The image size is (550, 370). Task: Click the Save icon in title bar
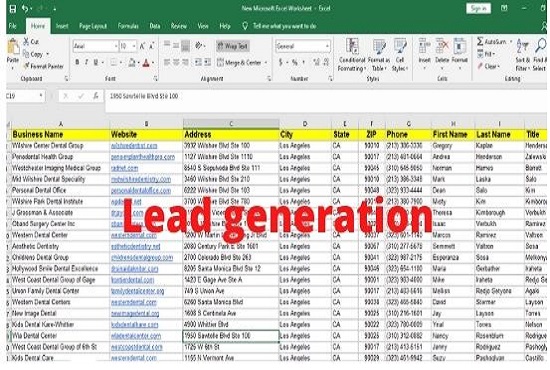point(13,8)
